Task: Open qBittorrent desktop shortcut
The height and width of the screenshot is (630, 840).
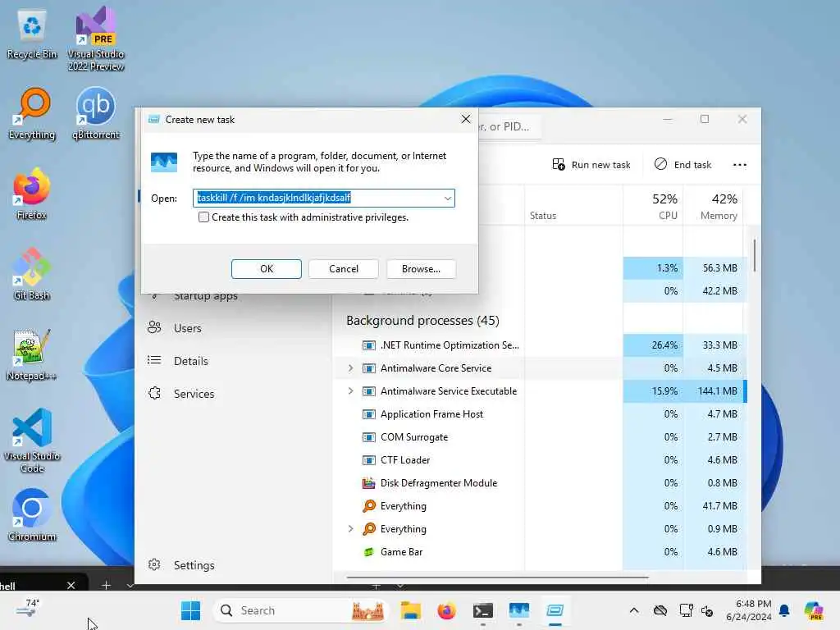Action: 96,114
